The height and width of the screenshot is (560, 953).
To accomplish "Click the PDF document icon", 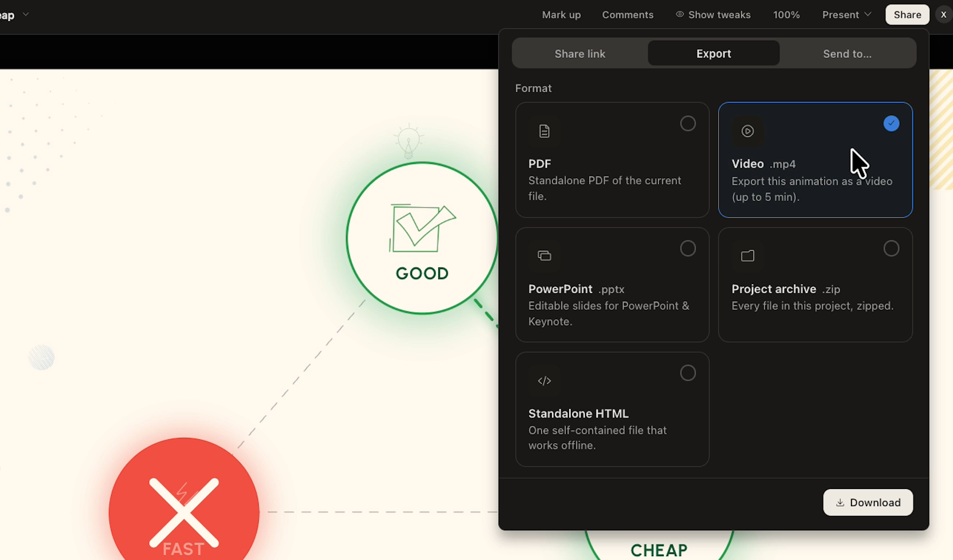I will point(544,131).
